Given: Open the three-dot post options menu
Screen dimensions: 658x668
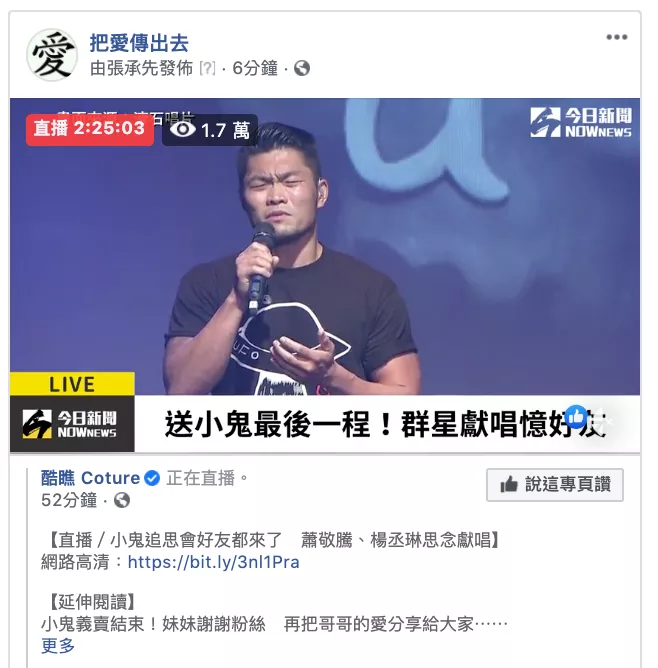Looking at the screenshot, I should [616, 37].
